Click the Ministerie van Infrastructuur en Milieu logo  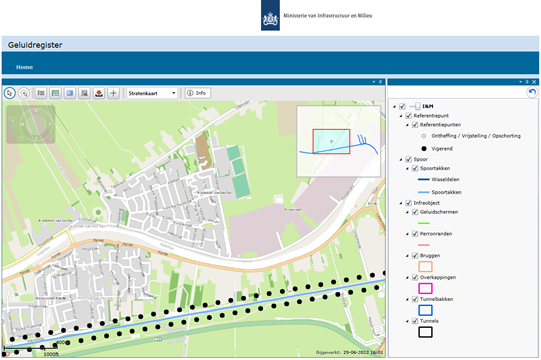coord(270,15)
